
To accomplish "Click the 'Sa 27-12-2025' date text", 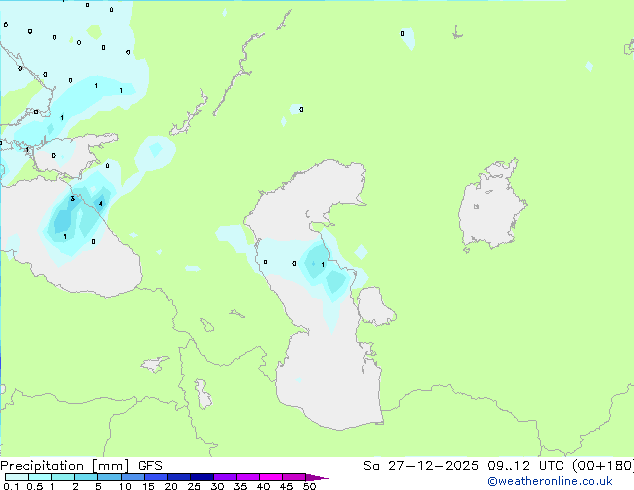I will pos(421,466).
